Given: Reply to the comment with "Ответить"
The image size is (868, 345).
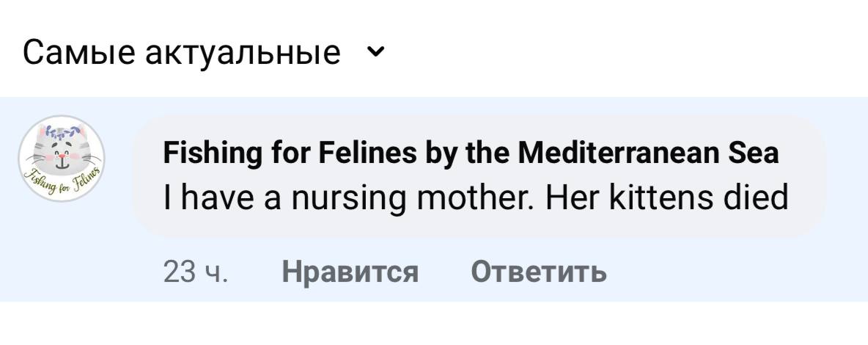Looking at the screenshot, I should [x=539, y=272].
